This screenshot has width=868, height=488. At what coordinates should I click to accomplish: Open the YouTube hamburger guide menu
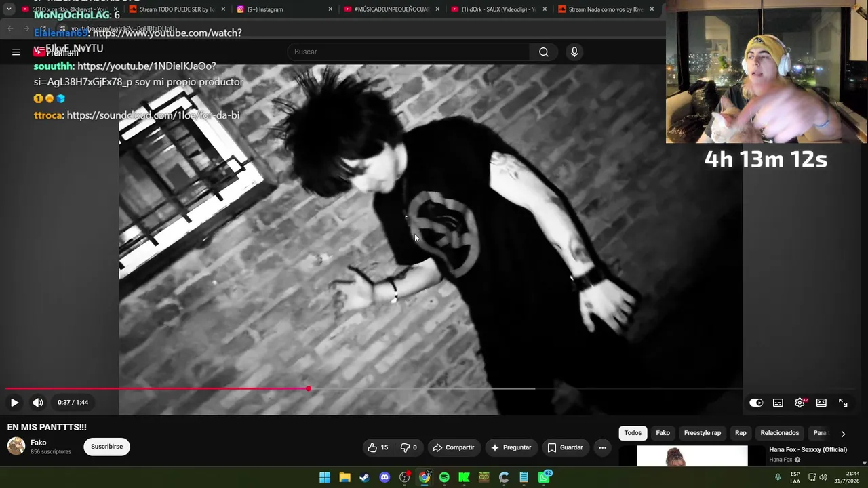tap(16, 52)
